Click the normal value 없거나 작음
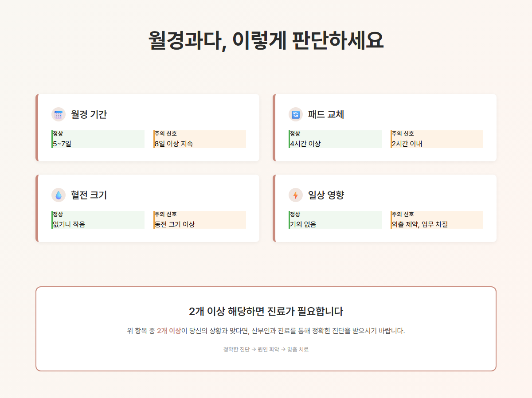532x398 pixels. pyautogui.click(x=69, y=224)
